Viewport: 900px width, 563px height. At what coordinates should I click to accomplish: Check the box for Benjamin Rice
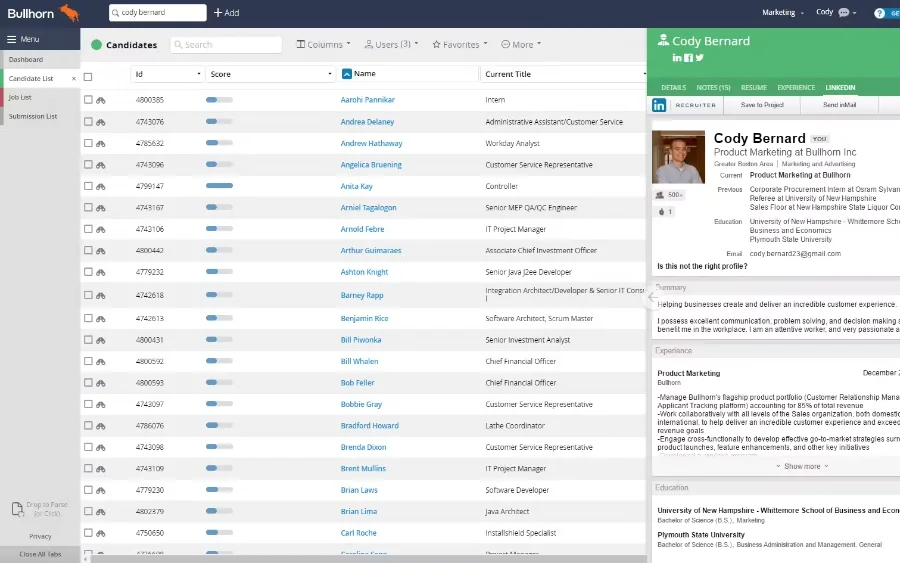click(88, 318)
